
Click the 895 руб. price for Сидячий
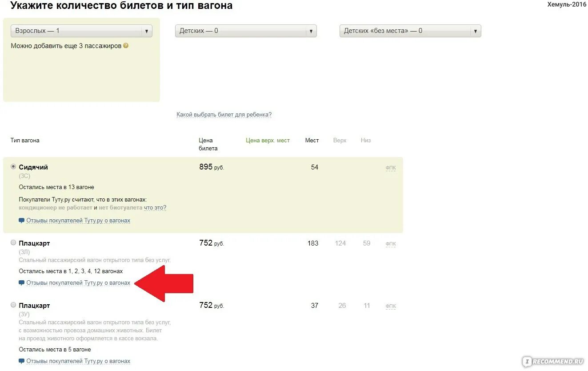[212, 167]
